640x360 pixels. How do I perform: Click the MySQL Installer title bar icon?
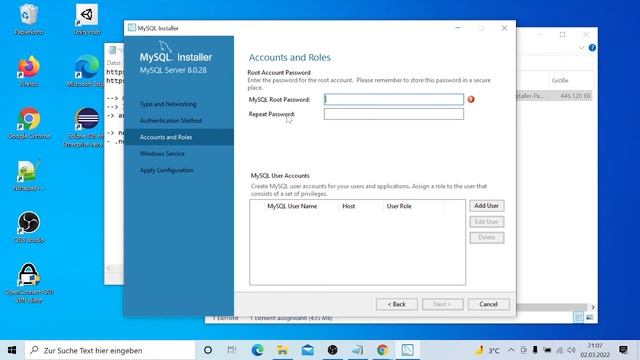point(131,28)
